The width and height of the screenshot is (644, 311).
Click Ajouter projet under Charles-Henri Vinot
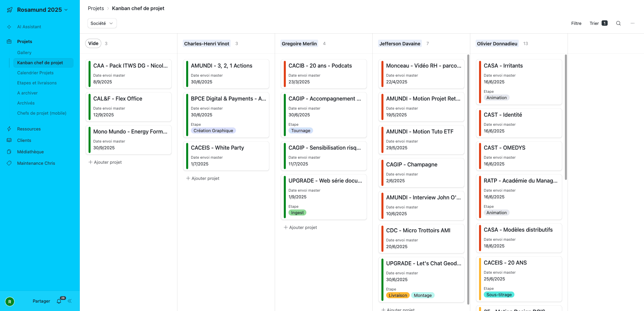(203, 178)
